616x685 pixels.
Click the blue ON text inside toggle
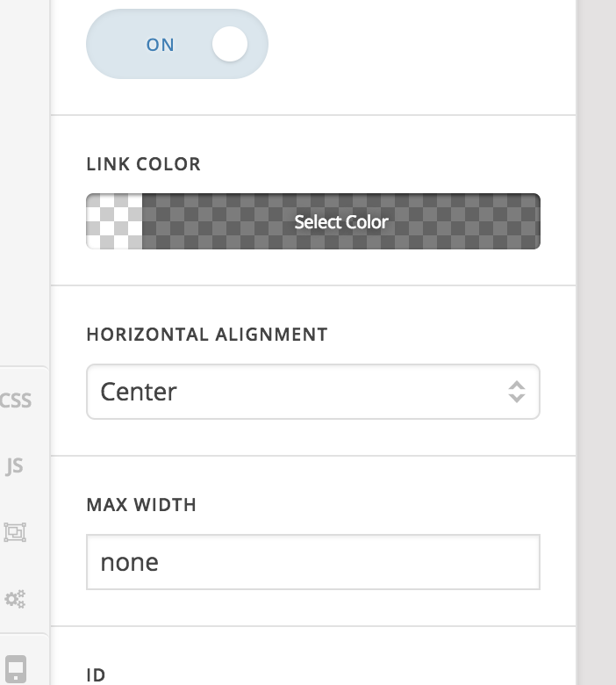pos(161,45)
